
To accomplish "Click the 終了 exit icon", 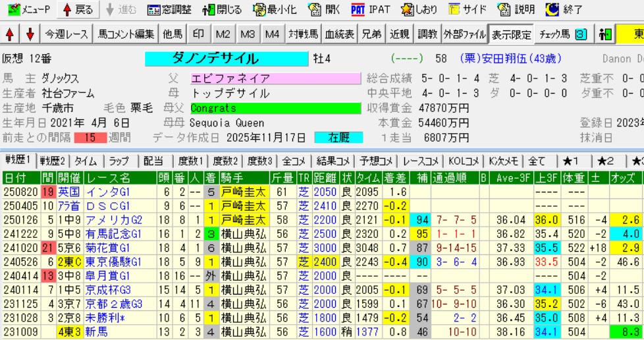I will pos(564,10).
